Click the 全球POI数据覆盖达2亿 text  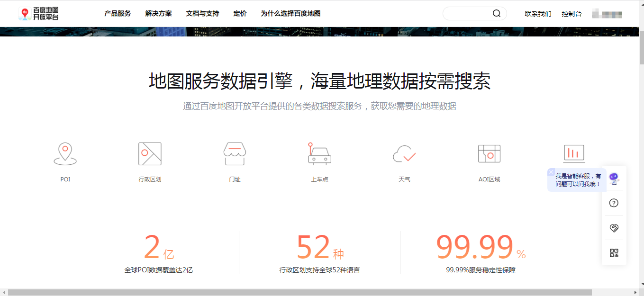[159, 270]
